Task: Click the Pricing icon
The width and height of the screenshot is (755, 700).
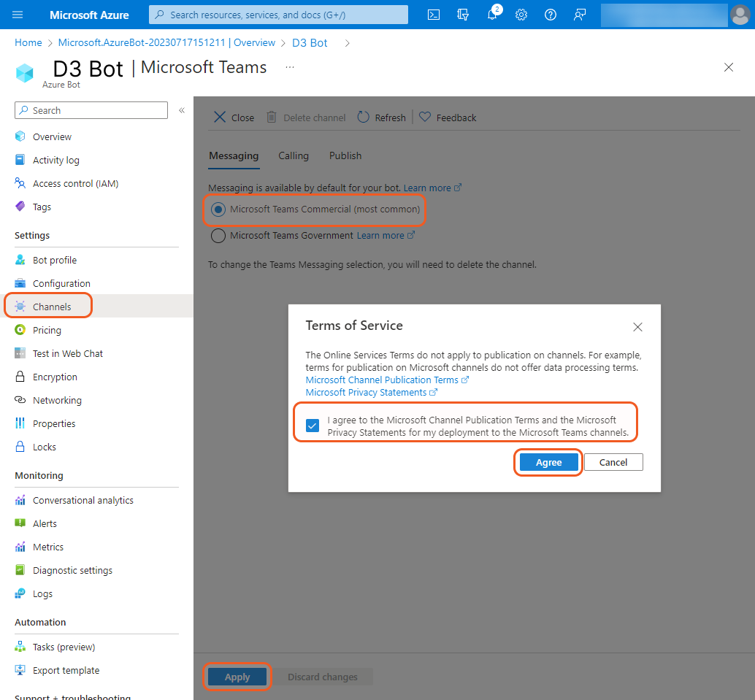Action: click(x=20, y=330)
